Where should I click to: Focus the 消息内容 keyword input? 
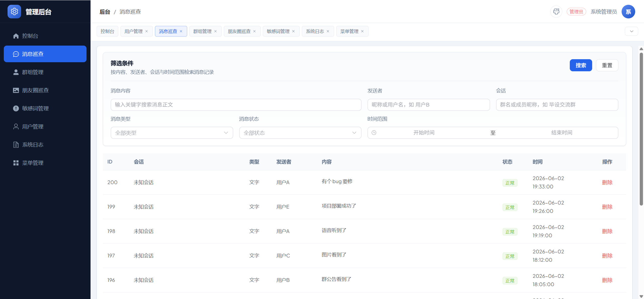[x=236, y=105]
